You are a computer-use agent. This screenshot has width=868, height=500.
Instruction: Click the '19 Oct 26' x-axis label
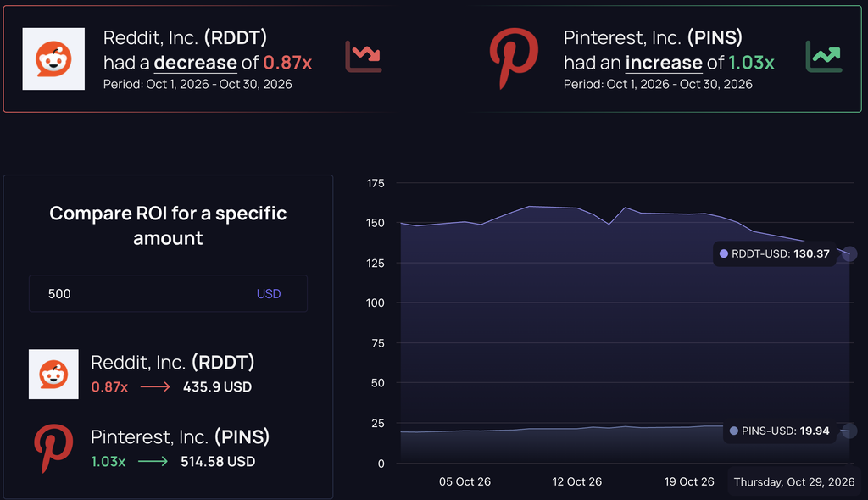tap(689, 481)
